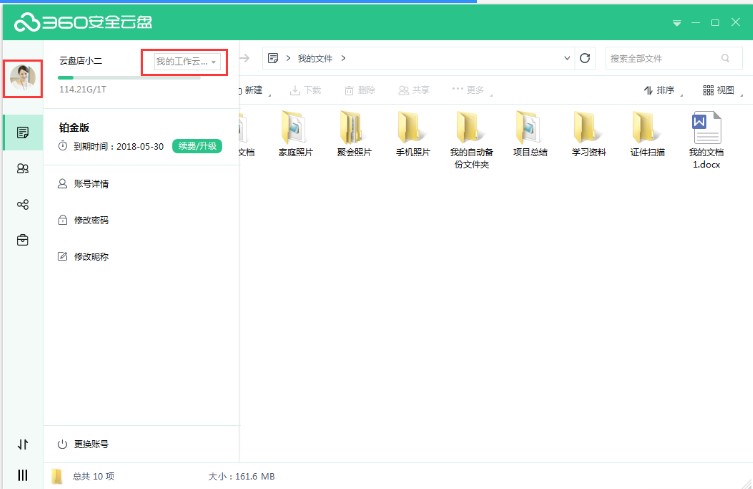Viewport: 753px width, 489px height.
Task: Click the 到期时间 2018-05-30 text
Action: pyautogui.click(x=118, y=147)
